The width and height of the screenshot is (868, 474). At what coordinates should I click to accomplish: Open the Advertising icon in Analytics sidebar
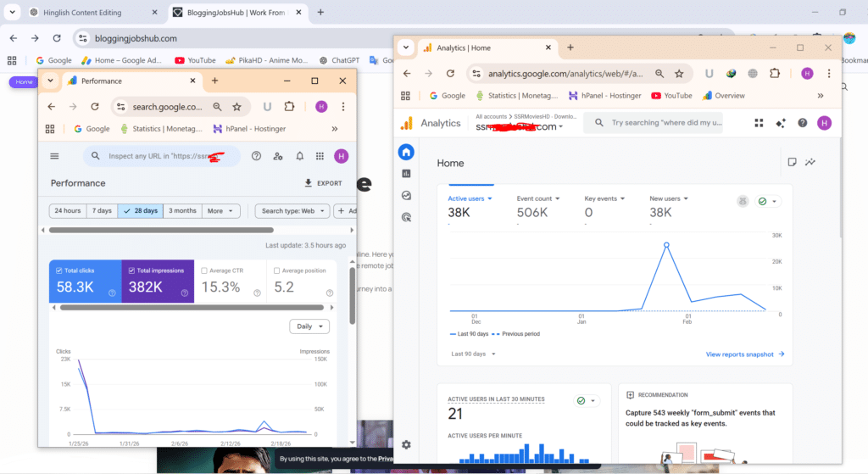pyautogui.click(x=406, y=217)
